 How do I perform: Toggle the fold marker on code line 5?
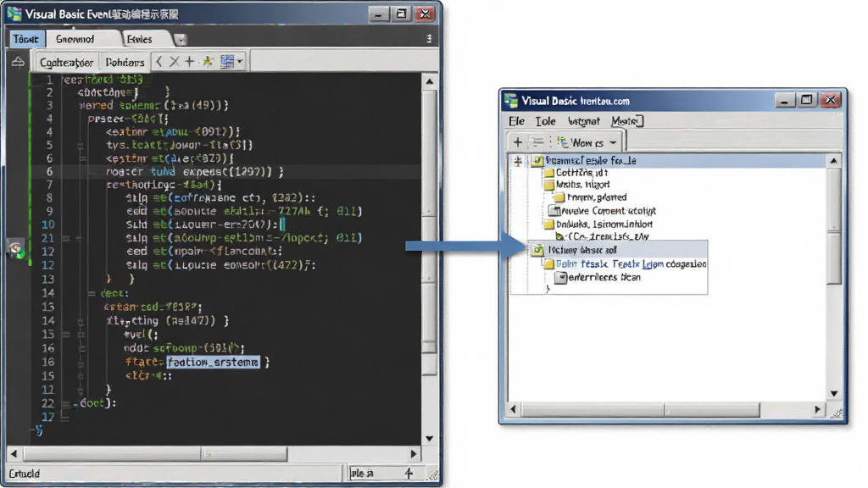[81, 146]
